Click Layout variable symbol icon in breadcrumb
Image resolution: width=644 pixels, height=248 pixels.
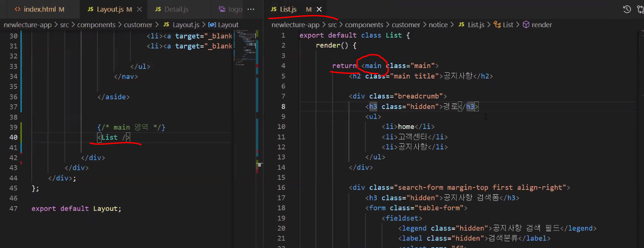pyautogui.click(x=212, y=25)
